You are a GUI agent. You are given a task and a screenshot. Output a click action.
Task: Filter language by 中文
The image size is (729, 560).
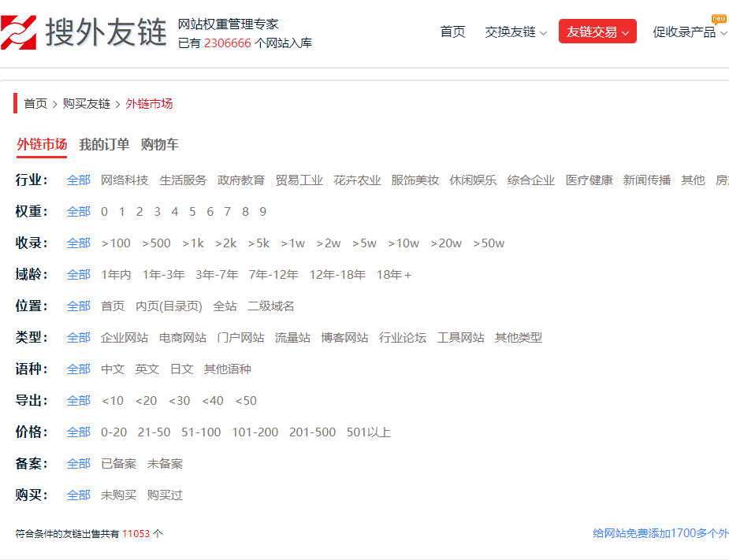tap(113, 369)
